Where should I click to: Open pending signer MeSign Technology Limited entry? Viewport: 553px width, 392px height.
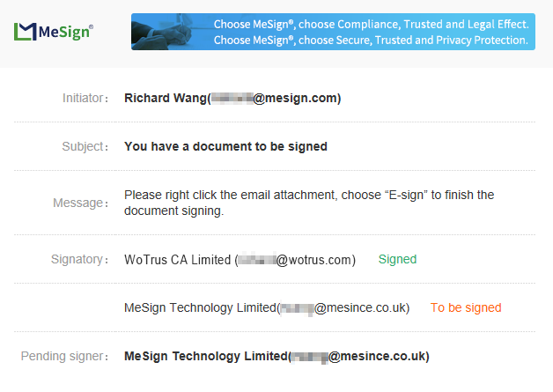pos(276,356)
